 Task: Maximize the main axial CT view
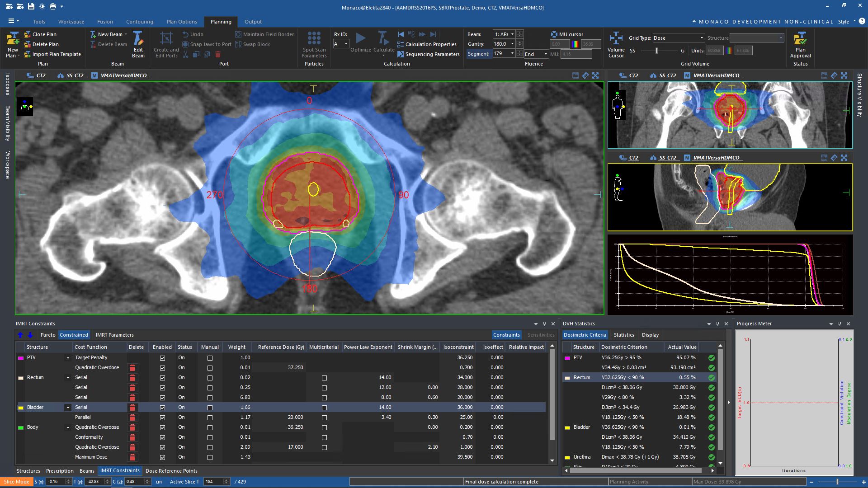[x=595, y=75]
